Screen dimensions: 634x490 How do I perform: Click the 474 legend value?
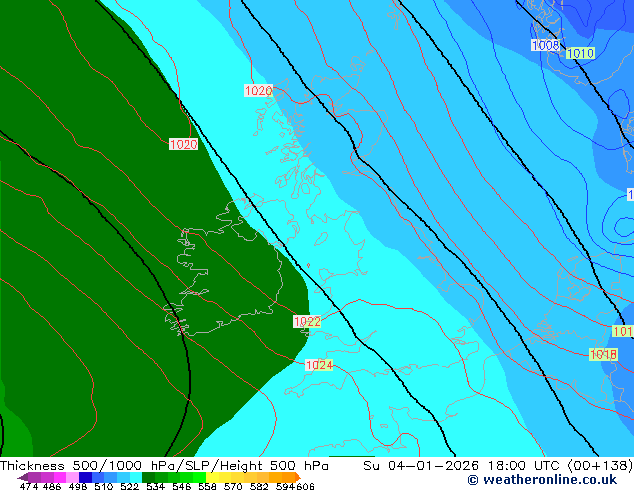(x=29, y=486)
